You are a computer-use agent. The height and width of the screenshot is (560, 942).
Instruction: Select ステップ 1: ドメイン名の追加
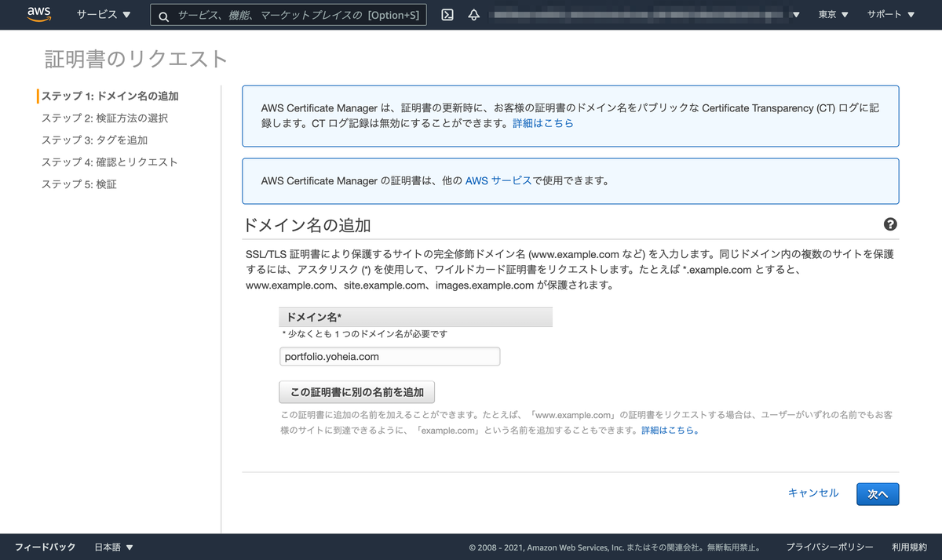tap(110, 96)
